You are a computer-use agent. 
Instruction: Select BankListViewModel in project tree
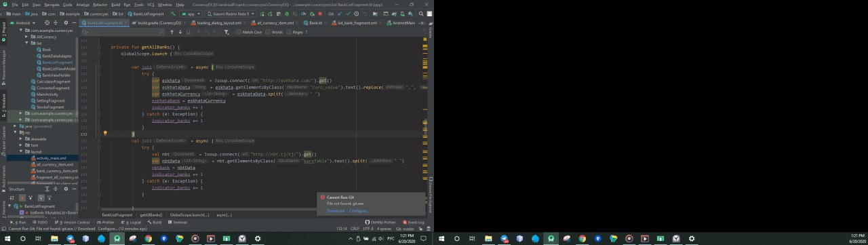click(x=56, y=69)
